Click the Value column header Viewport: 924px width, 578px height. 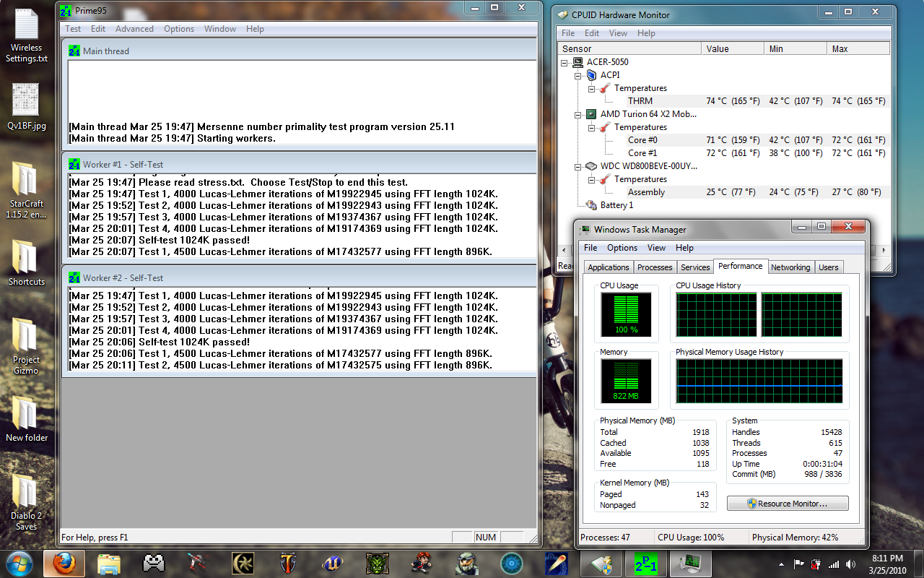click(x=732, y=48)
